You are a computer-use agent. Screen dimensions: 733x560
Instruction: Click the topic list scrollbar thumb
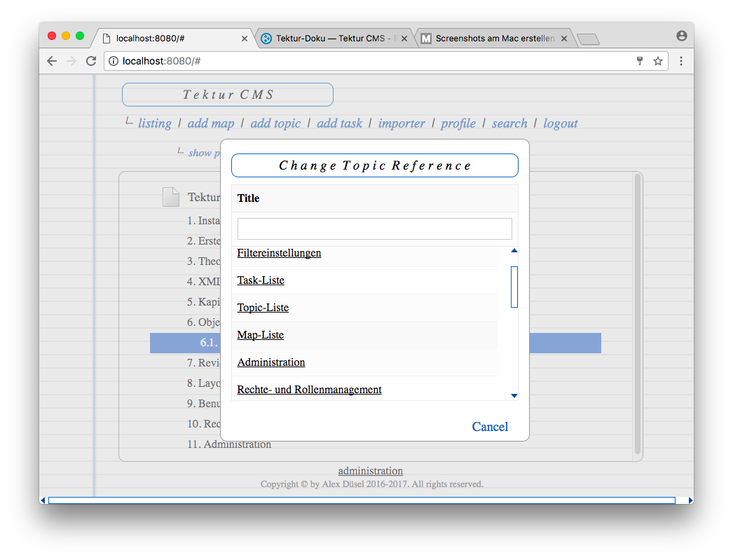coord(514,287)
